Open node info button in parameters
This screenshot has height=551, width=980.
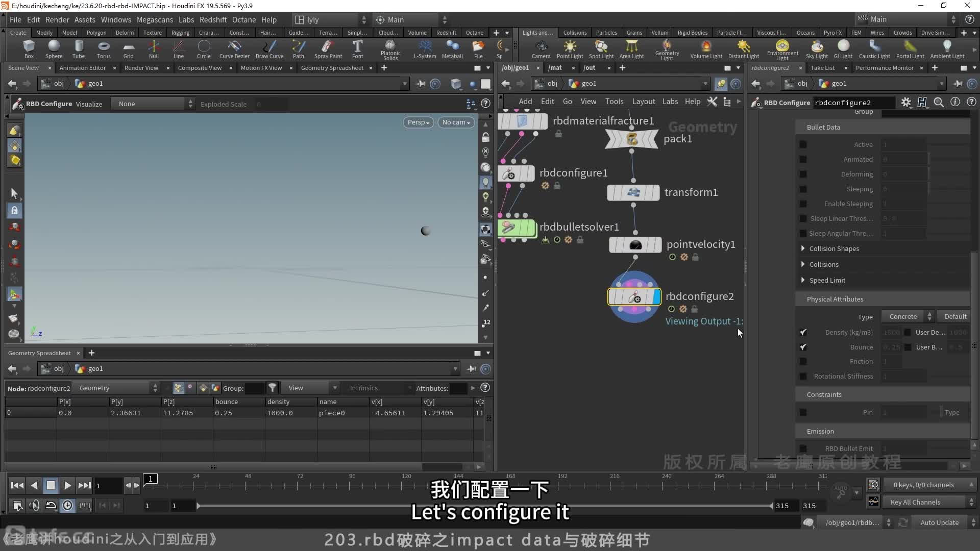[955, 102]
